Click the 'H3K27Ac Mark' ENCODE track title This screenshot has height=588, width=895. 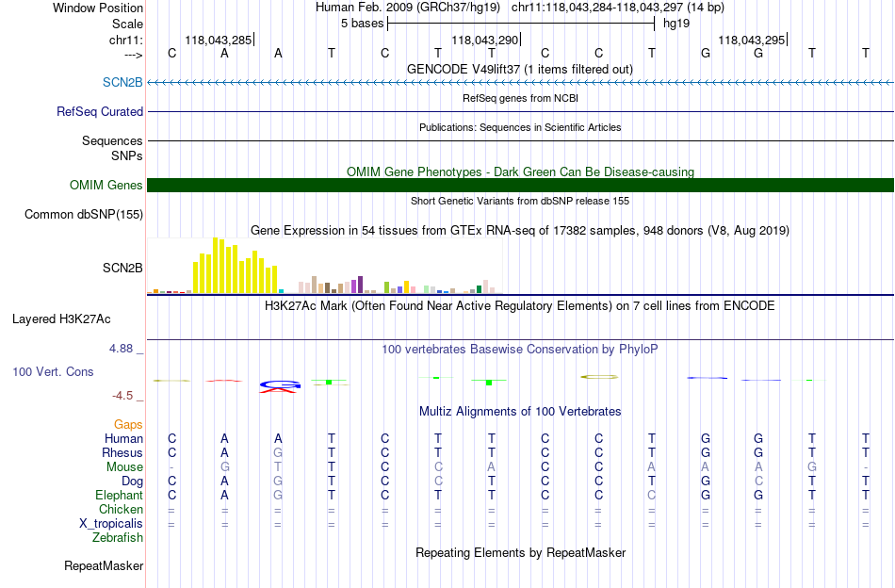pos(520,306)
